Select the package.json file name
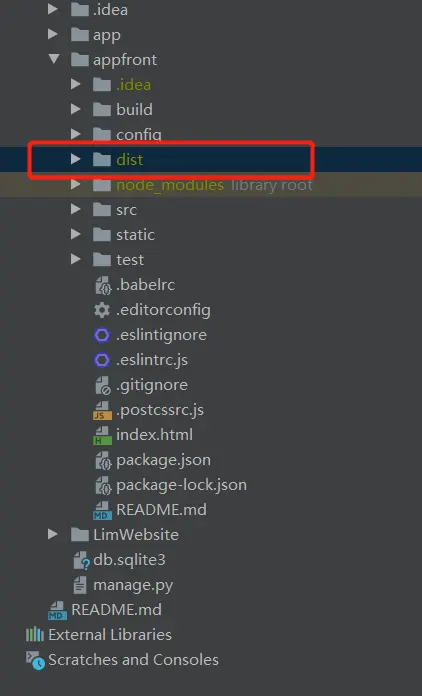The height and width of the screenshot is (696, 422). point(163,460)
